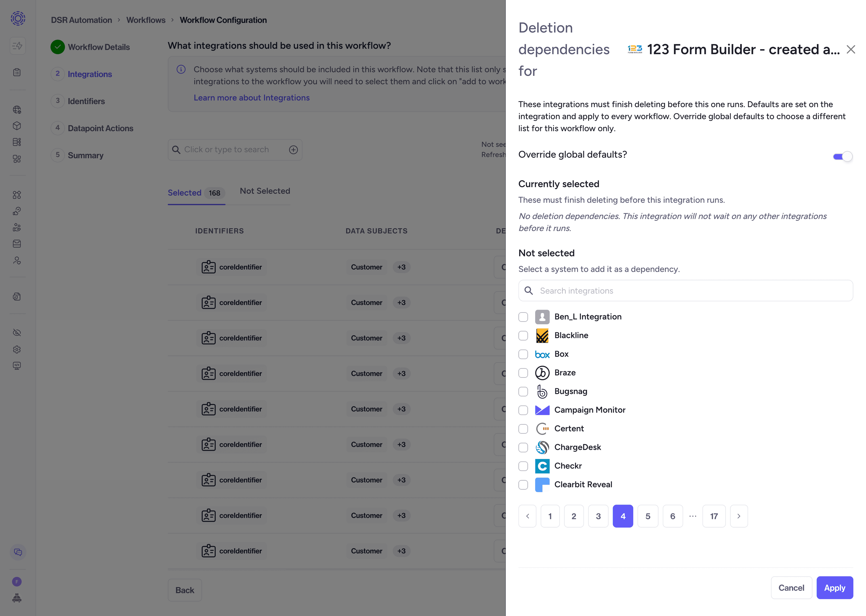Viewport: 866px width, 616px height.
Task: Click the Certent logo icon
Action: point(542,429)
